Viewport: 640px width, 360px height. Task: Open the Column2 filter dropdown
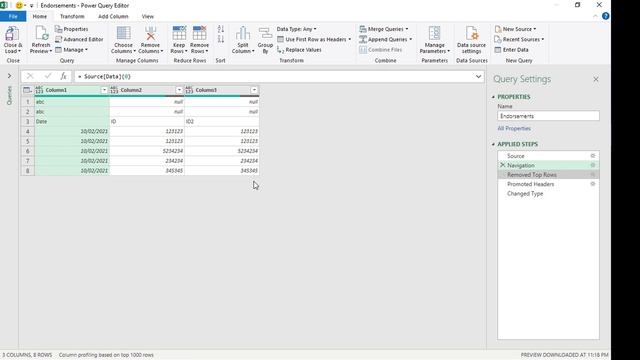tap(179, 90)
